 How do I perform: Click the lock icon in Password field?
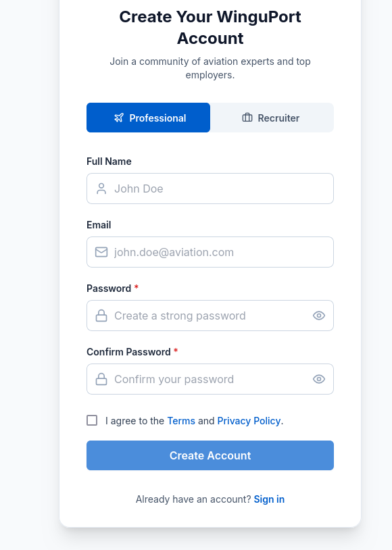(x=101, y=316)
